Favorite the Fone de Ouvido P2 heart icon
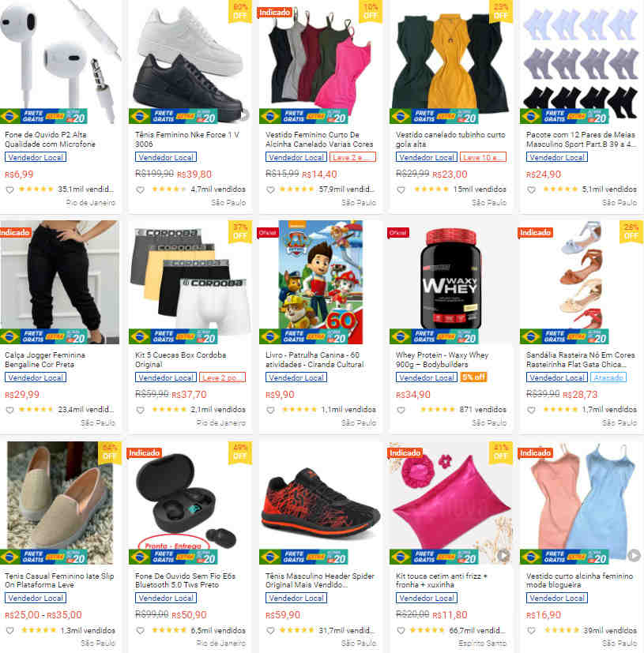This screenshot has width=644, height=653. 9,190
